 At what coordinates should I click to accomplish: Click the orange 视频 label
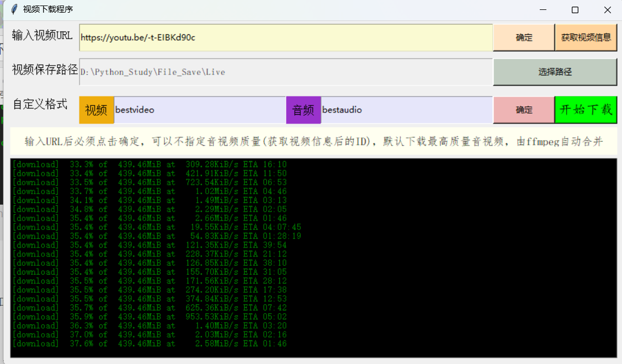97,110
